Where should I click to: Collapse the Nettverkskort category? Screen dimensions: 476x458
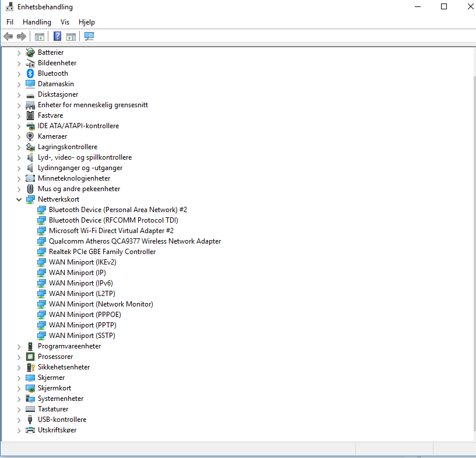19,199
